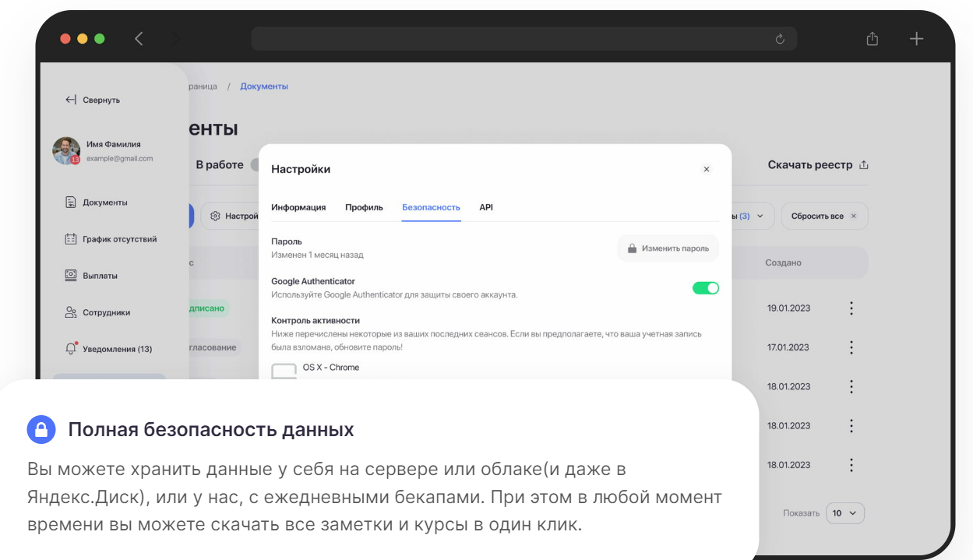Open the Показать 10 rows dropdown
The height and width of the screenshot is (560, 973).
[x=845, y=512]
